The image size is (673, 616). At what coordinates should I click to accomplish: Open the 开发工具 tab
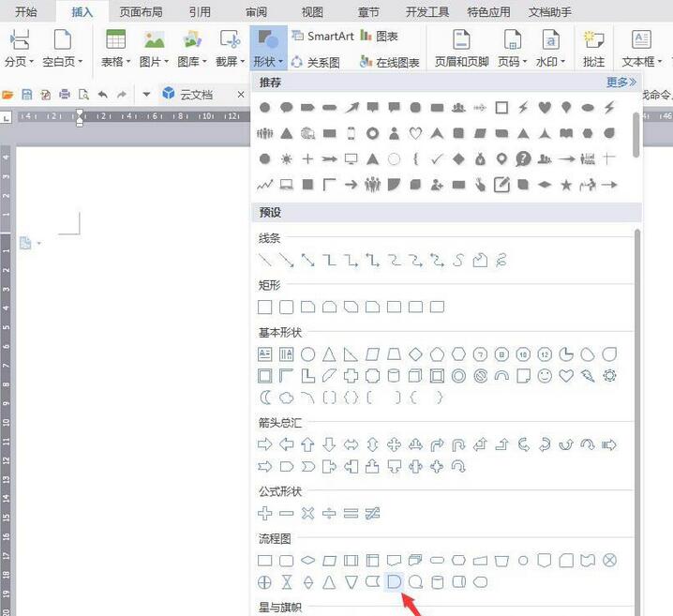click(427, 11)
